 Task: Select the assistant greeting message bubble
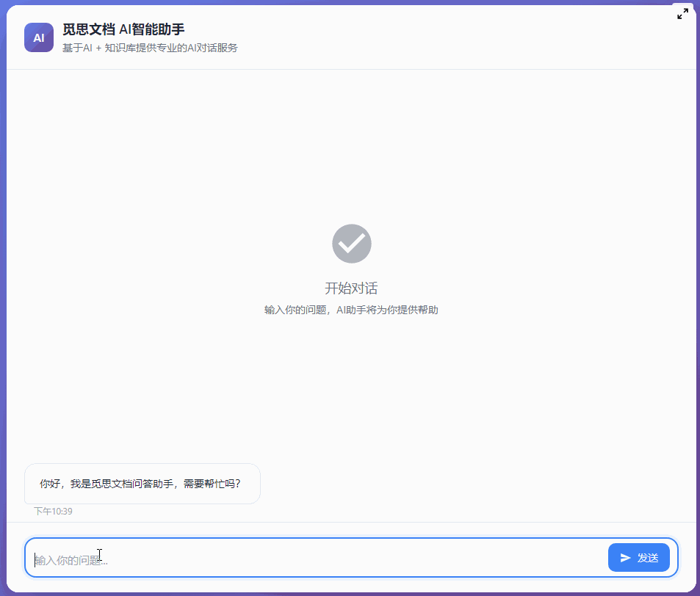(x=142, y=484)
